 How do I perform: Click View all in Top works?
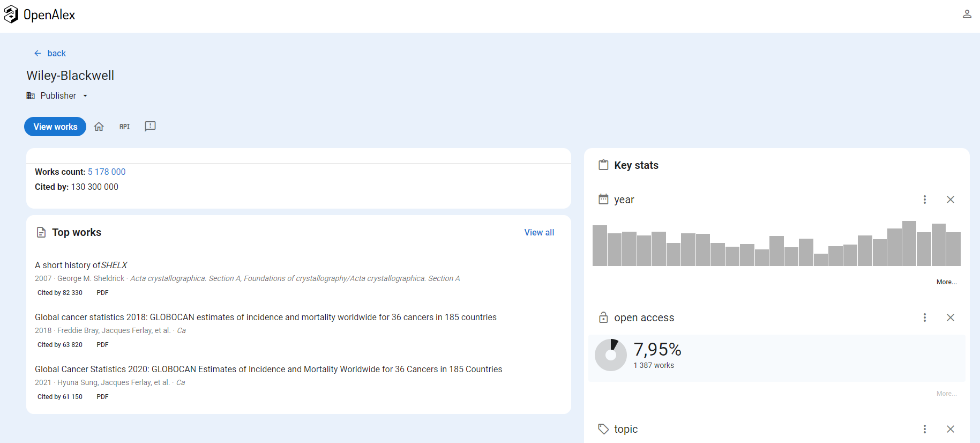[x=539, y=232]
